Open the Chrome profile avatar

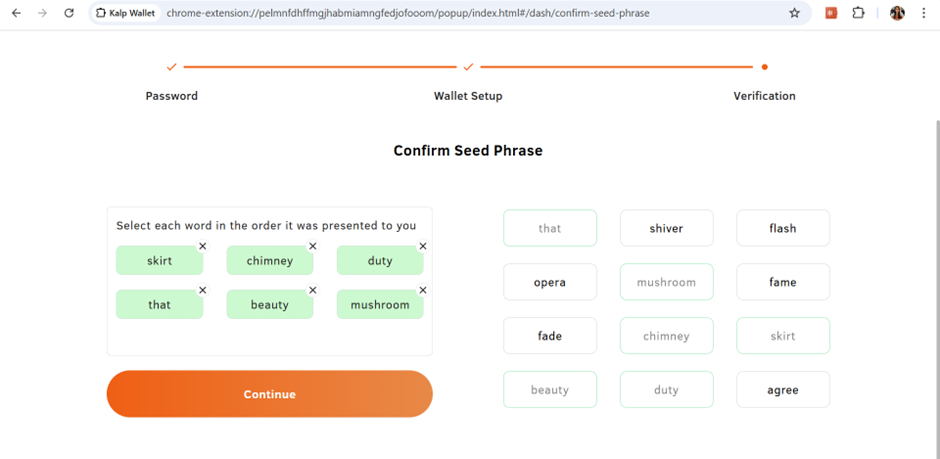point(897,13)
